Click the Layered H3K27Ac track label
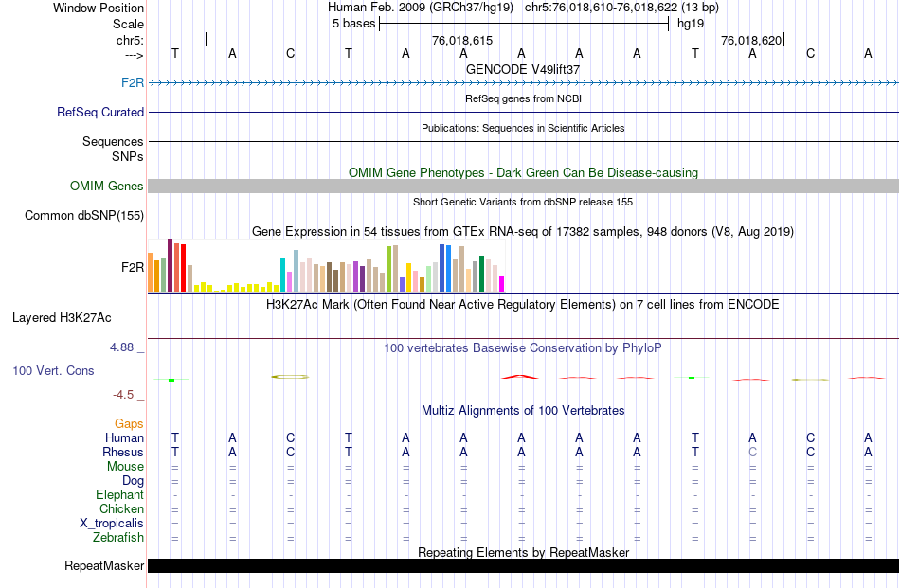 (x=62, y=318)
